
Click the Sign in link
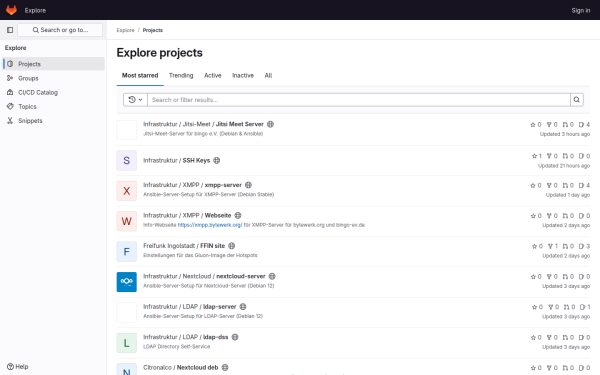581,10
